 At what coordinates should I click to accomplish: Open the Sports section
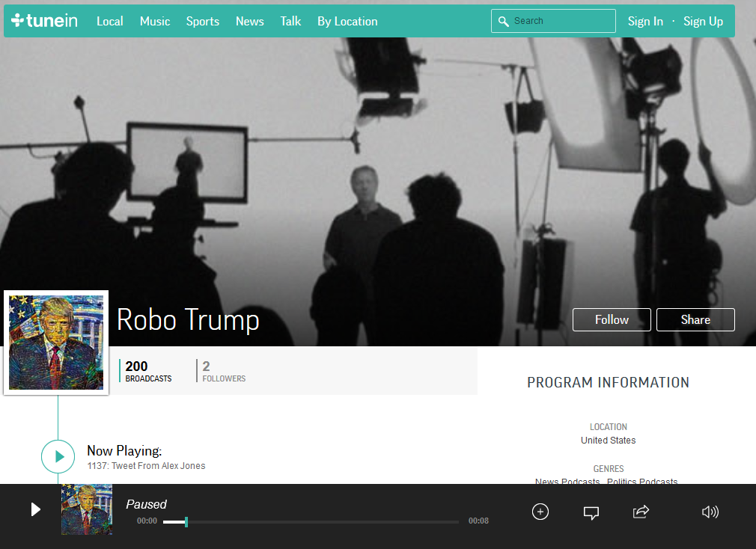coord(202,21)
